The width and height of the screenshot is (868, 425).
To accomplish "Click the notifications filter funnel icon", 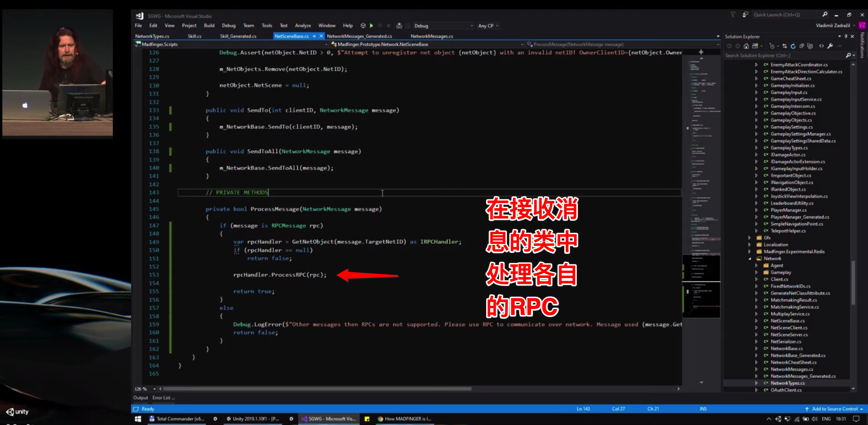I will 733,14.
